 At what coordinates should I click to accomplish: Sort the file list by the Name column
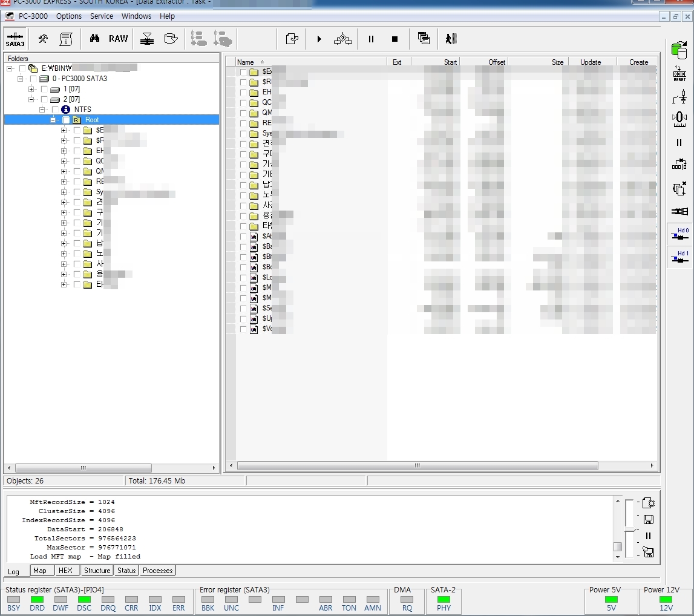click(311, 62)
